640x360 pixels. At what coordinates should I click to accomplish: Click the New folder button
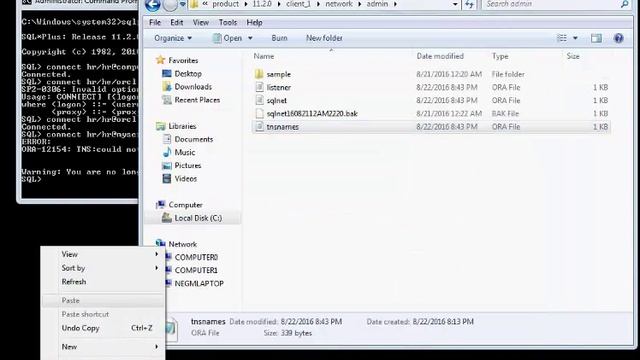324,38
